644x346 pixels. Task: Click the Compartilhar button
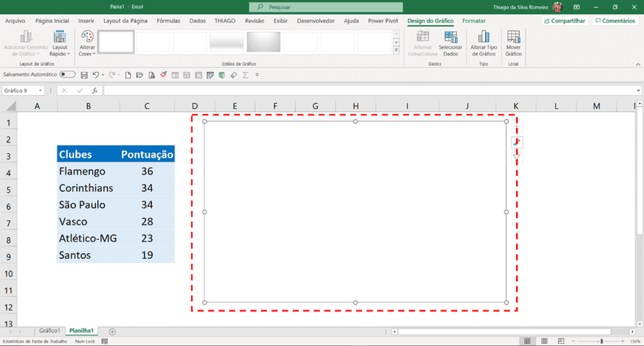pos(565,20)
